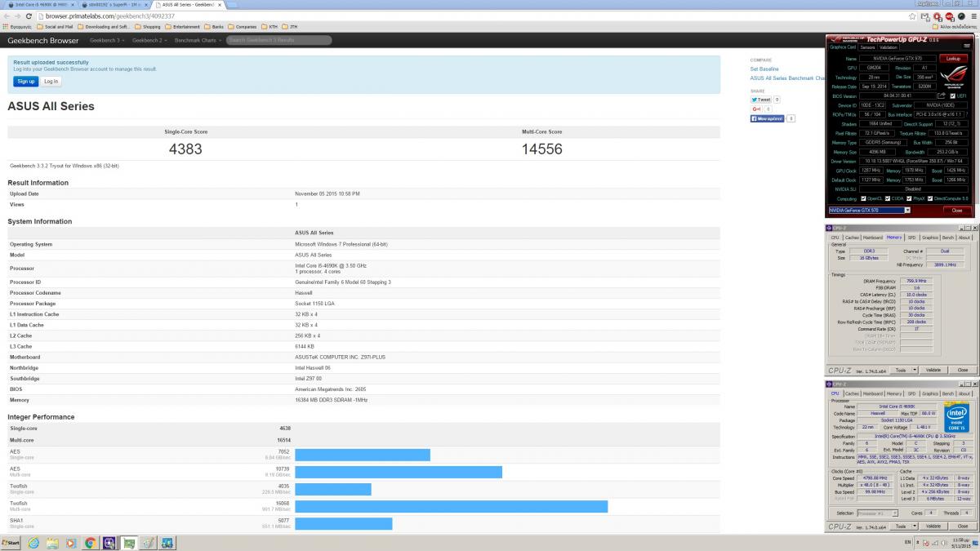Reload the Geekbench page
Viewport: 980px width, 551px height.
[x=29, y=16]
